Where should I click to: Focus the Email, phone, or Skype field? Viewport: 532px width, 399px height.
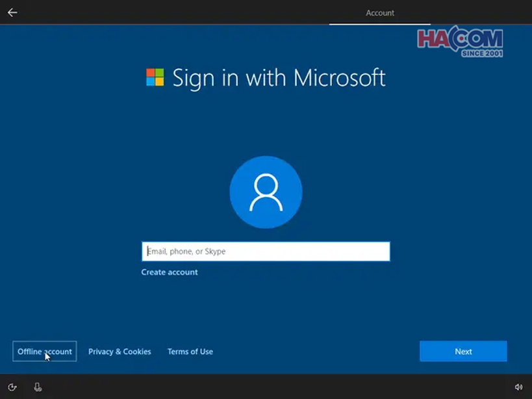pos(266,251)
